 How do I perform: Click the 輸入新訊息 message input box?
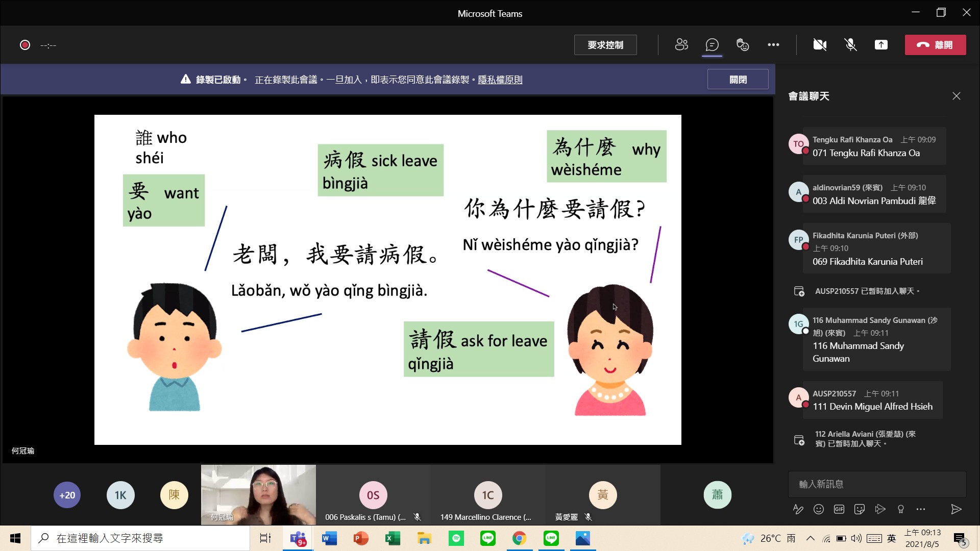(x=877, y=484)
